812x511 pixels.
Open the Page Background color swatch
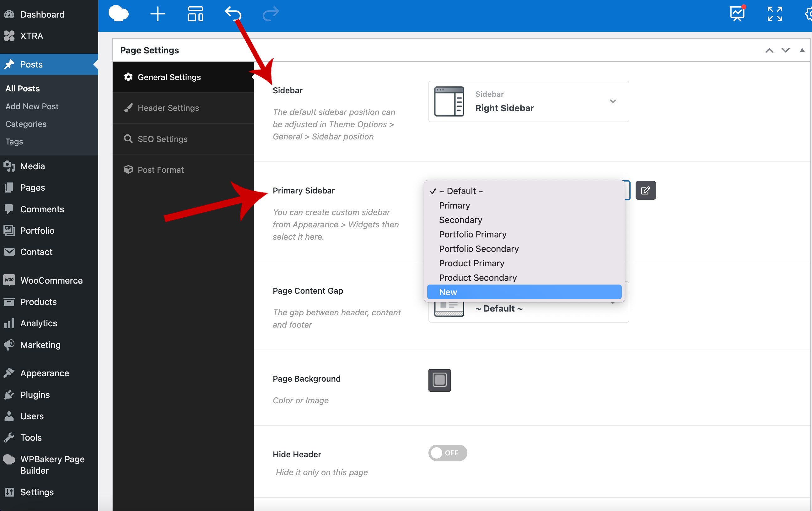coord(439,380)
